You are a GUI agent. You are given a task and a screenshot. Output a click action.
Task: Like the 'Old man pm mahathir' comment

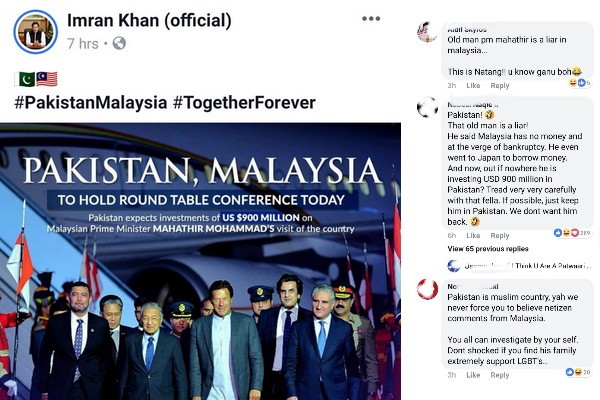pyautogui.click(x=472, y=85)
